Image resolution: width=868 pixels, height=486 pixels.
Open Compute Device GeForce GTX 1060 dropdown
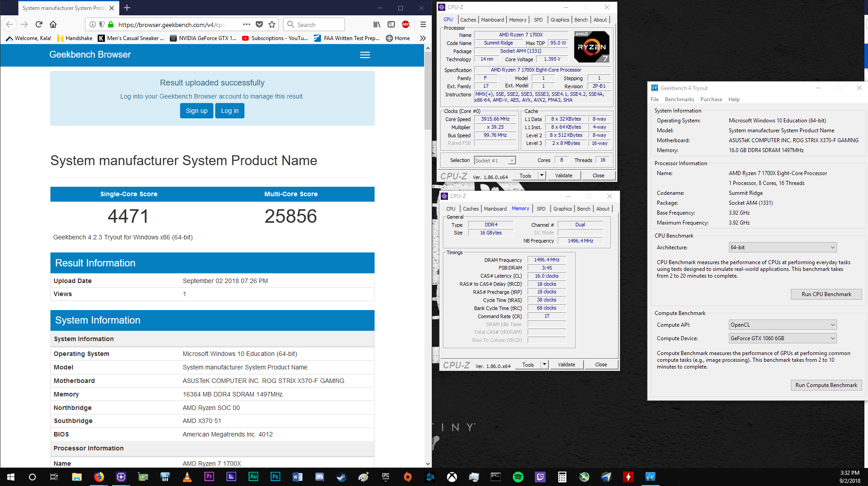coord(783,338)
